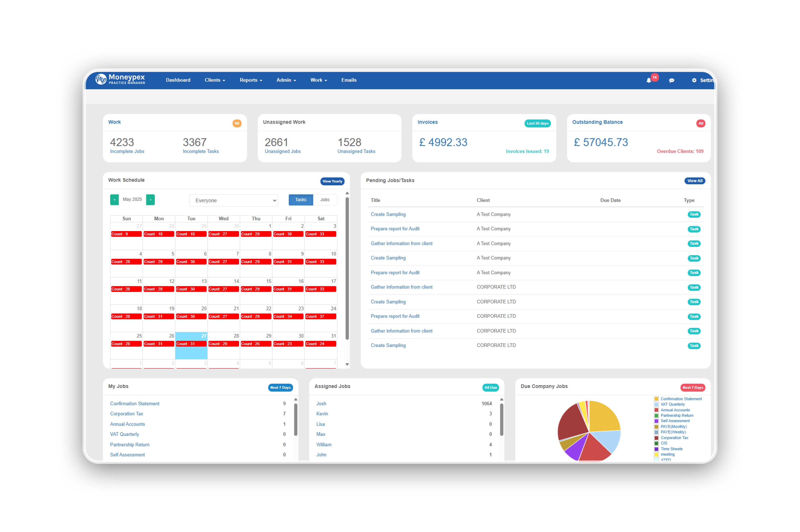Expand the Reports menu
This screenshot has height=532, width=800.
pos(251,80)
